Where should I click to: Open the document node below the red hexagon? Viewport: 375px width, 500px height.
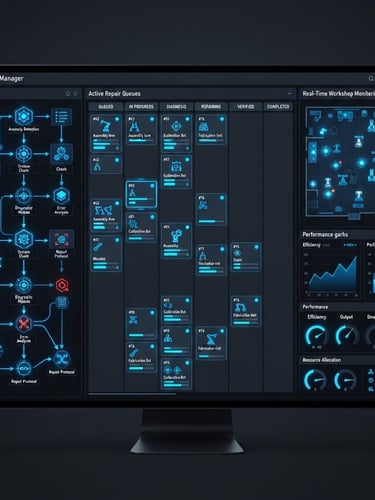point(62,303)
